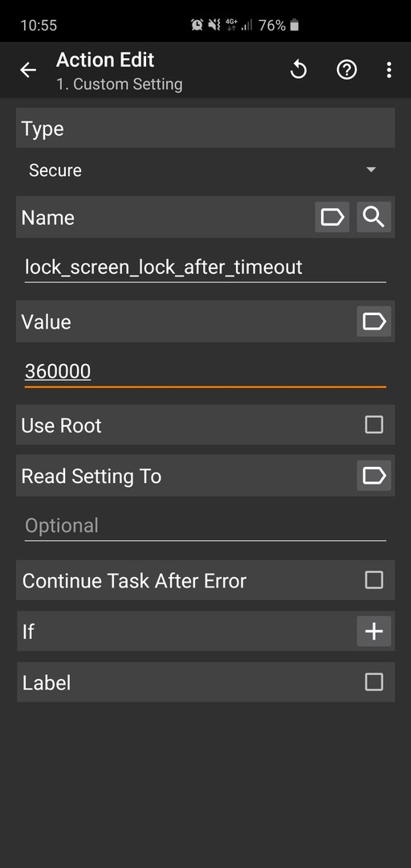Screen dimensions: 411x868
Task: Focus the lock_screen_lock_after_timeout name field
Action: coord(205,268)
